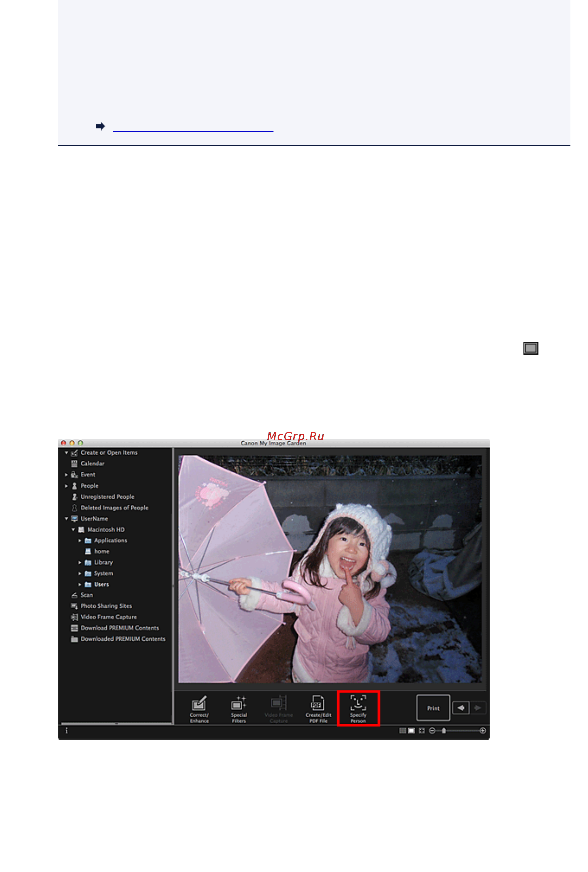Go to the next image arrow
The width and height of the screenshot is (588, 872).
point(478,708)
